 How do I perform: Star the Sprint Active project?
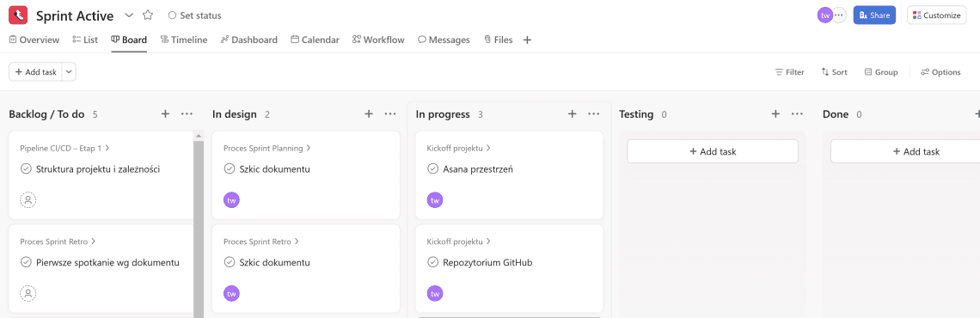click(148, 15)
